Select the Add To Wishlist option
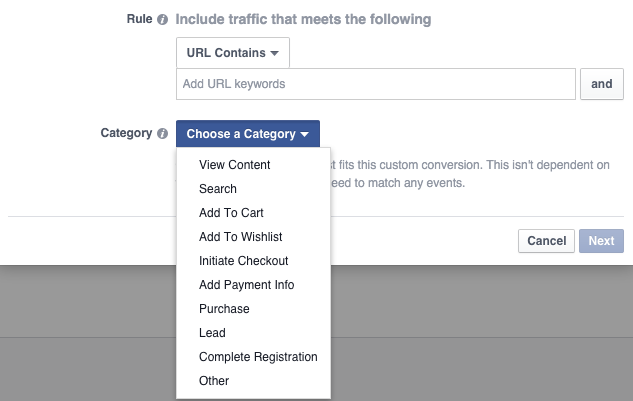 pyautogui.click(x=240, y=237)
